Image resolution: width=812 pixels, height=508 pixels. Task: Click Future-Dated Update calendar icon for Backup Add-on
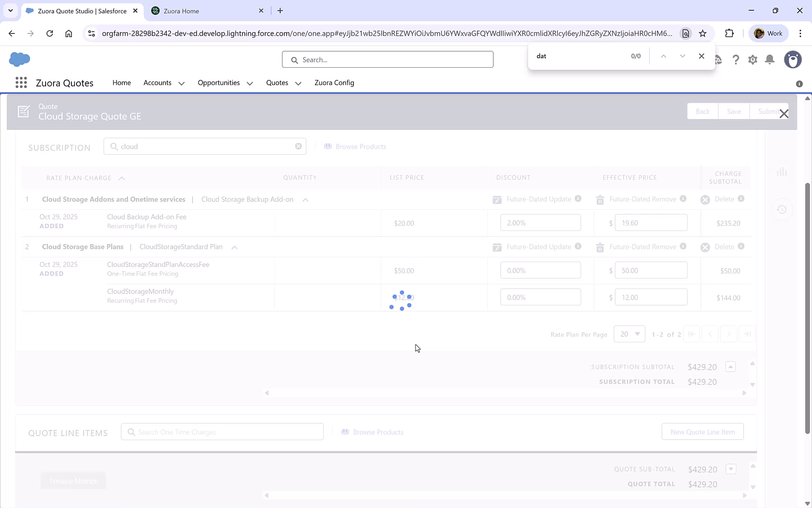(497, 199)
